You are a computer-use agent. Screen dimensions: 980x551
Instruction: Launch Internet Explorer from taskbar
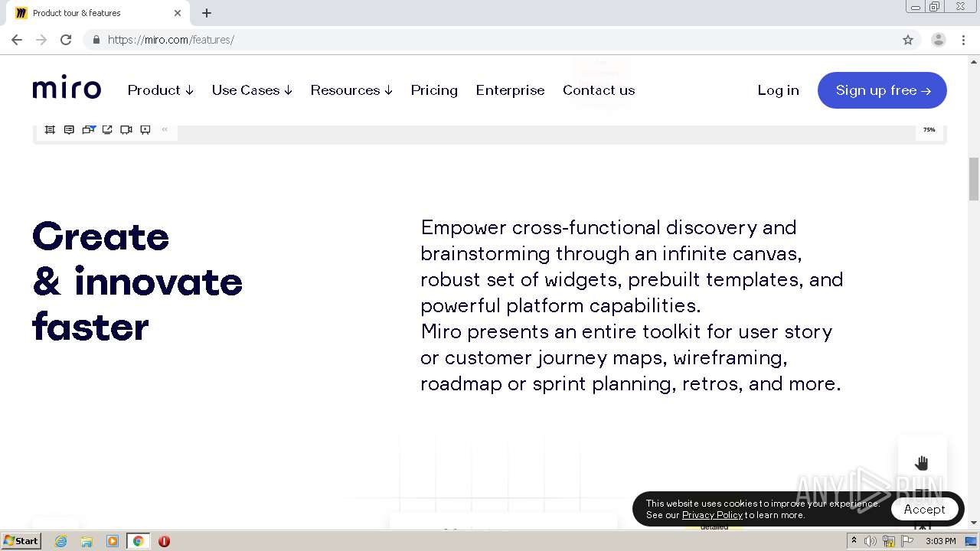[61, 541]
